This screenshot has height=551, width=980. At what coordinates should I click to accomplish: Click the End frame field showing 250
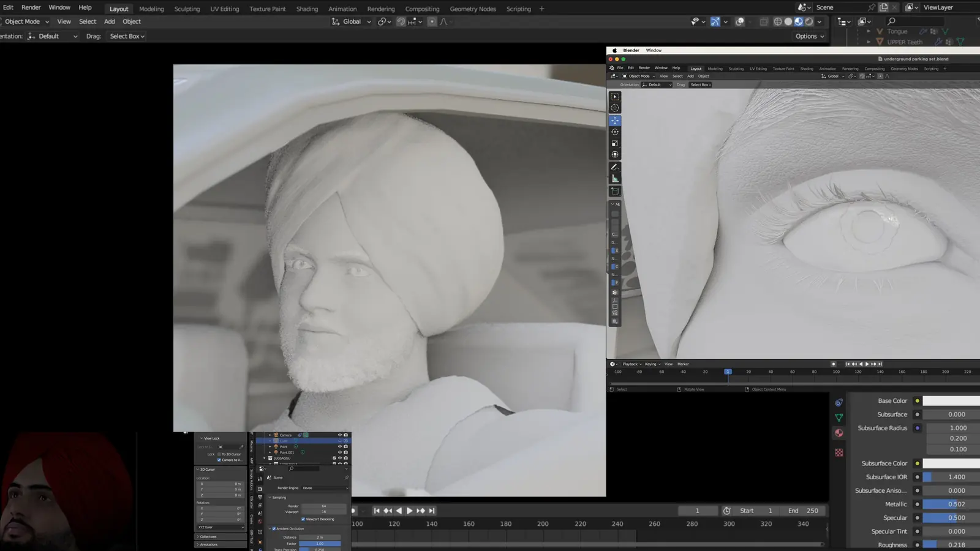[x=804, y=511]
